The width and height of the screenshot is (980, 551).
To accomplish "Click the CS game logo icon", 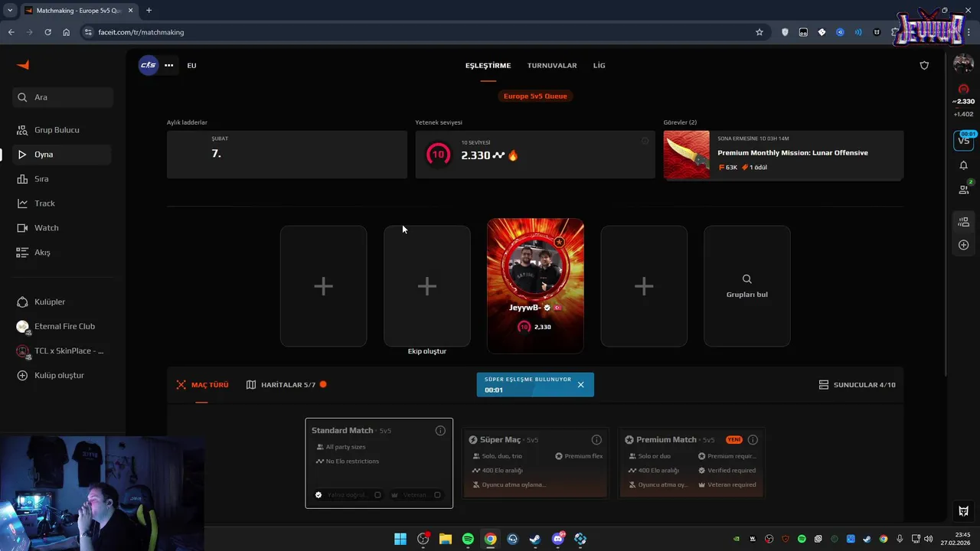I will tap(149, 65).
